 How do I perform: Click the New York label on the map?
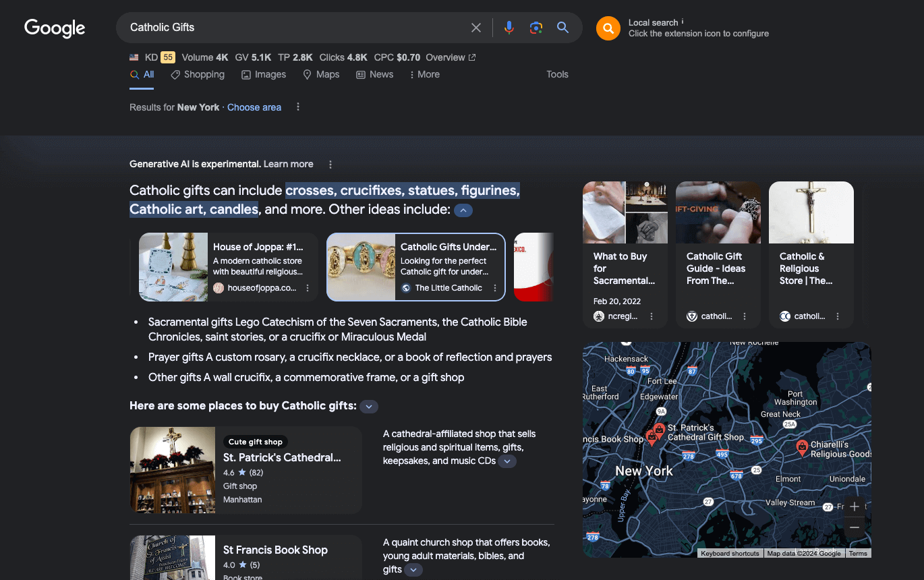pos(643,471)
